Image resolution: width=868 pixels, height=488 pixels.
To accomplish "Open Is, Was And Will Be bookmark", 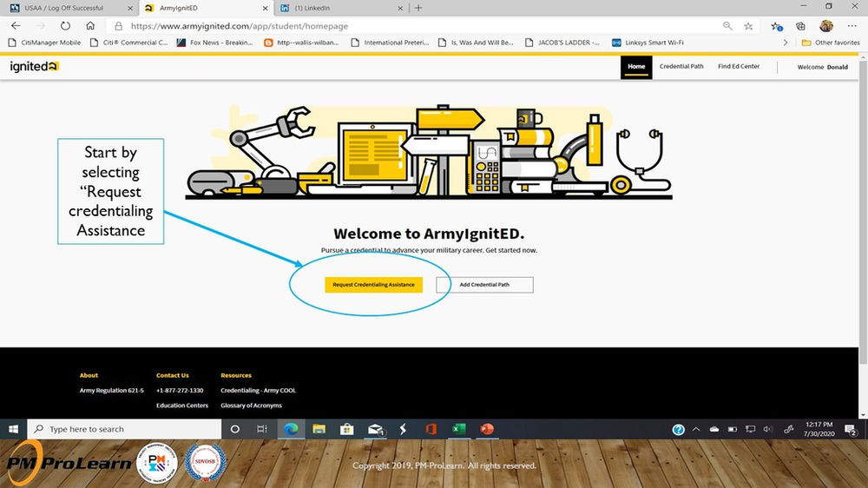I will [x=476, y=43].
